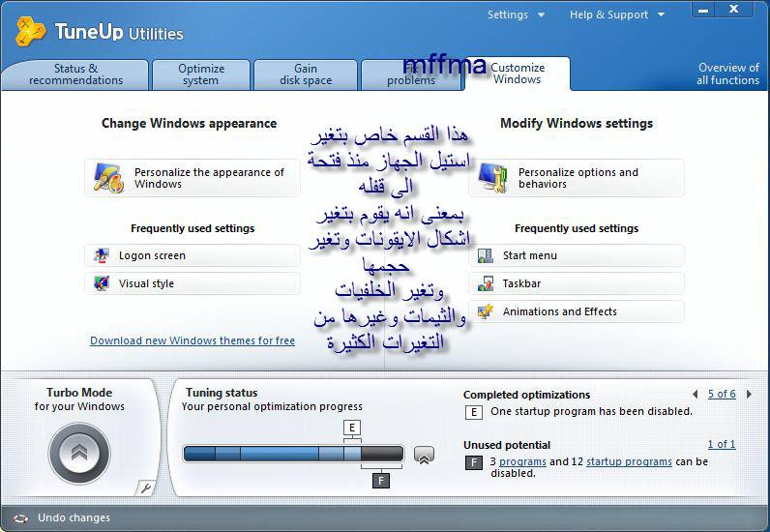The image size is (770, 532).
Task: Click the F icon under Unused potential
Action: pos(473,462)
